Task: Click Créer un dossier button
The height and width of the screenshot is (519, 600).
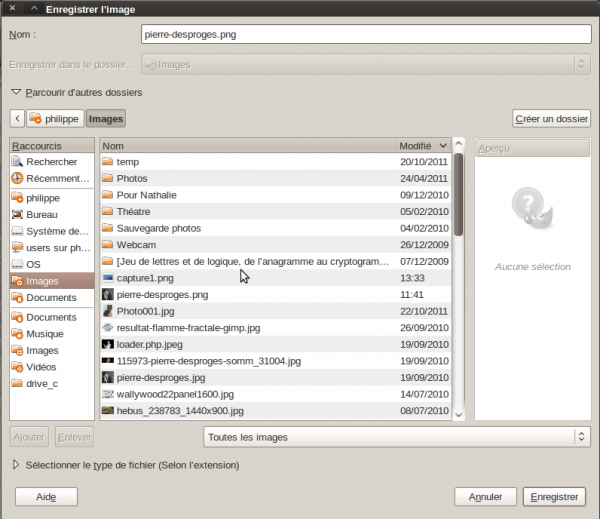Action: click(551, 119)
